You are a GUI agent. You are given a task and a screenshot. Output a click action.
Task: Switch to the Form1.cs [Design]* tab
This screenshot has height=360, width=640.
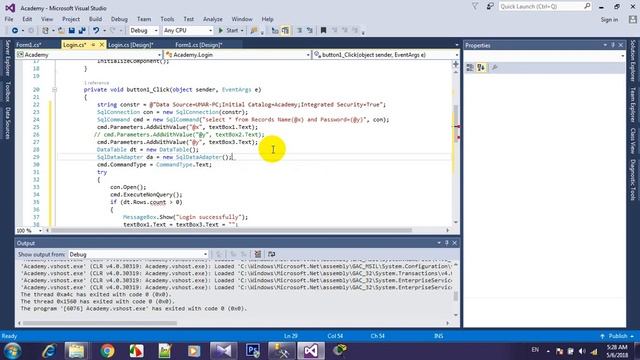tap(199, 45)
